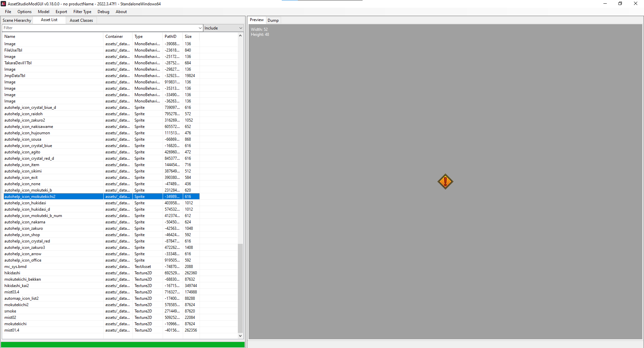Select the TakaraDevil1Tbl row
The height and width of the screenshot is (348, 644).
[101, 63]
